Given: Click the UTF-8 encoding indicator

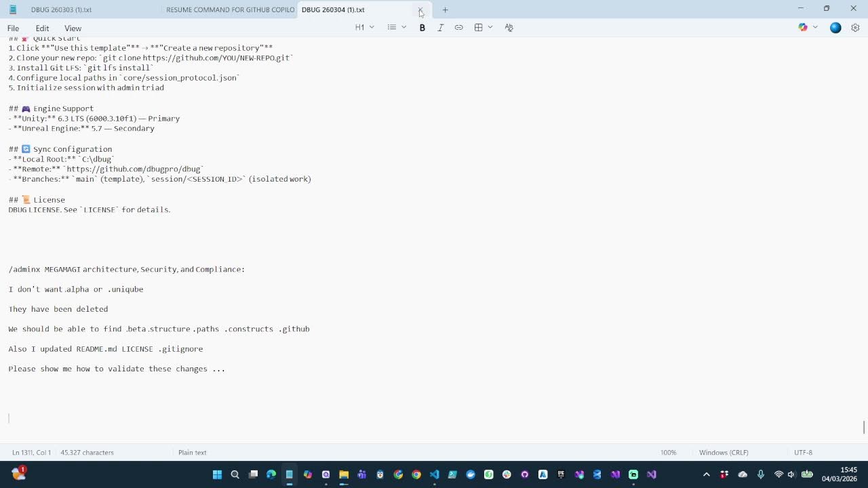Looking at the screenshot, I should [803, 453].
